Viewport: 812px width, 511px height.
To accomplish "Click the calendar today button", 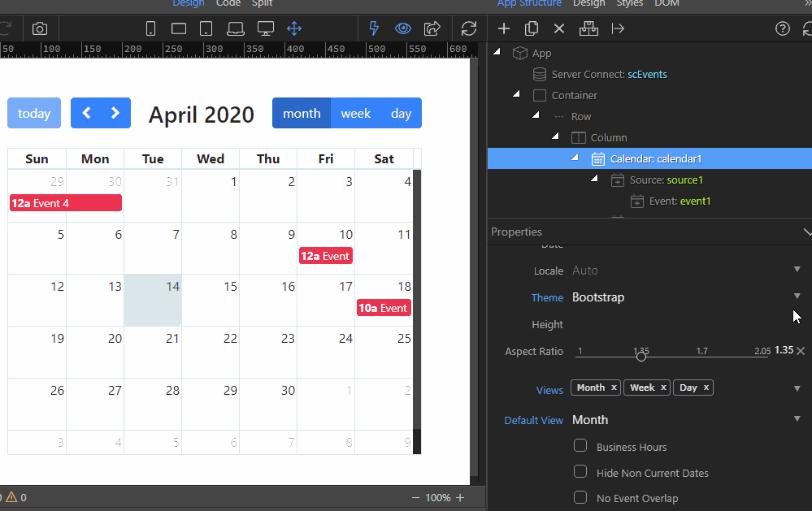I will tap(34, 113).
